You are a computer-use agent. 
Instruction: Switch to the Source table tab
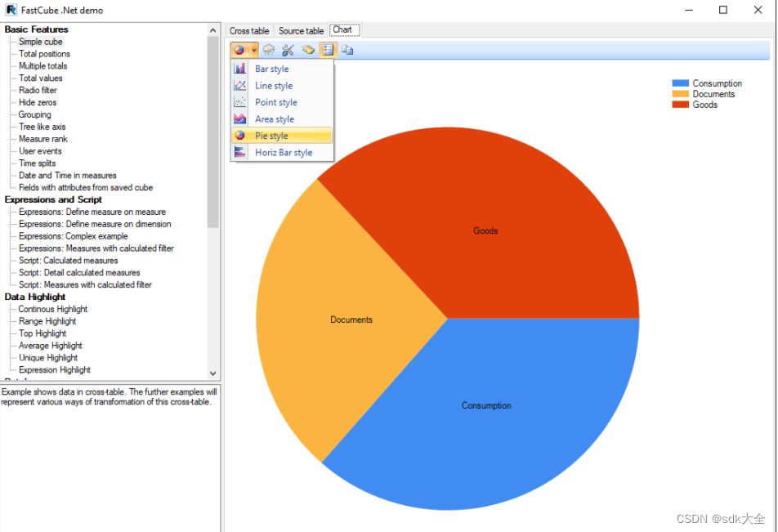pyautogui.click(x=301, y=30)
